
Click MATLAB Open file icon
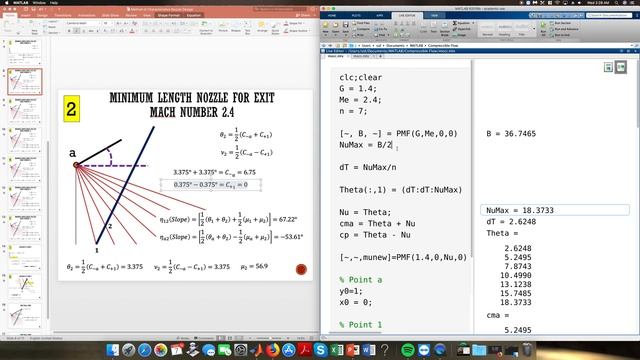(336, 27)
